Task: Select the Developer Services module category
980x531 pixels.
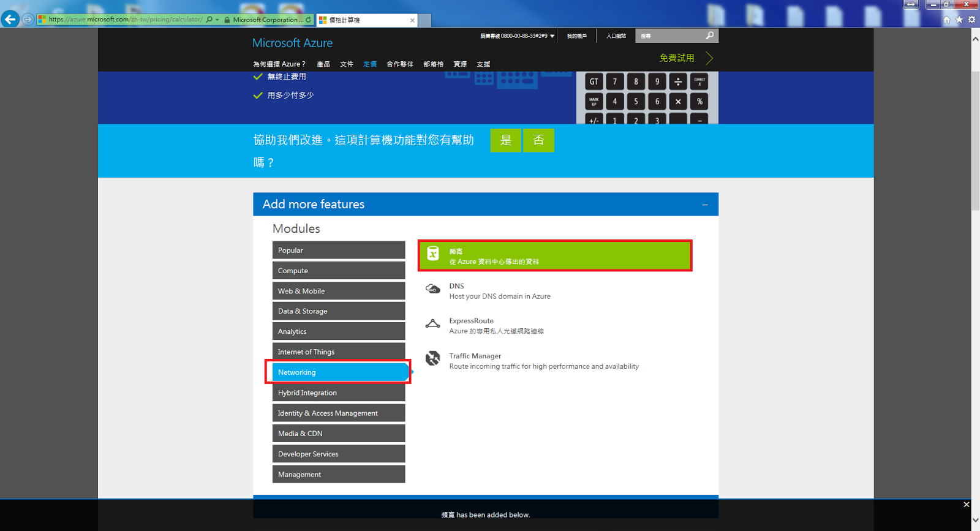Action: (x=339, y=454)
